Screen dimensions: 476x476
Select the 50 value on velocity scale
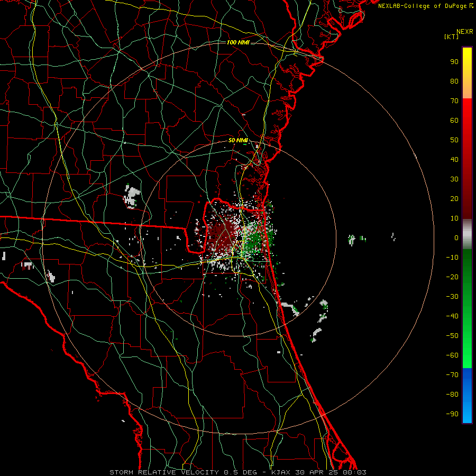click(454, 140)
